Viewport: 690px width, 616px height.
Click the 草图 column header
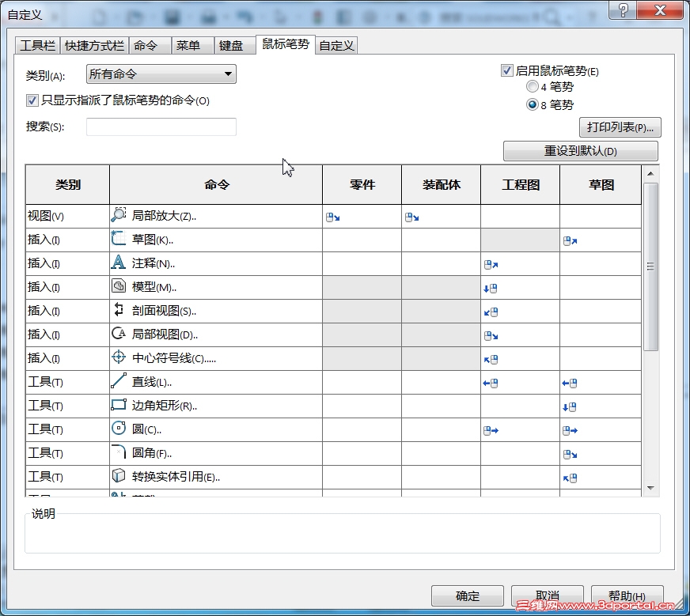point(601,185)
